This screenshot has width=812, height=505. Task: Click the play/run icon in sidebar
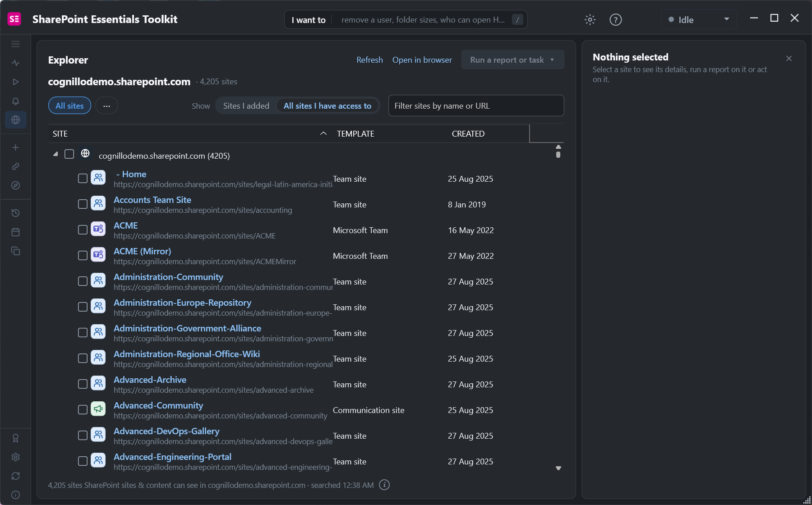(x=16, y=82)
